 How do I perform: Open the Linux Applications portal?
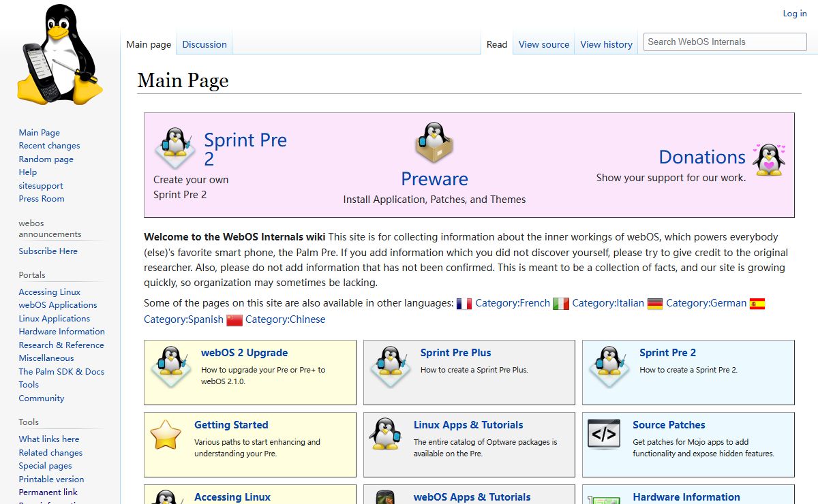tap(55, 319)
